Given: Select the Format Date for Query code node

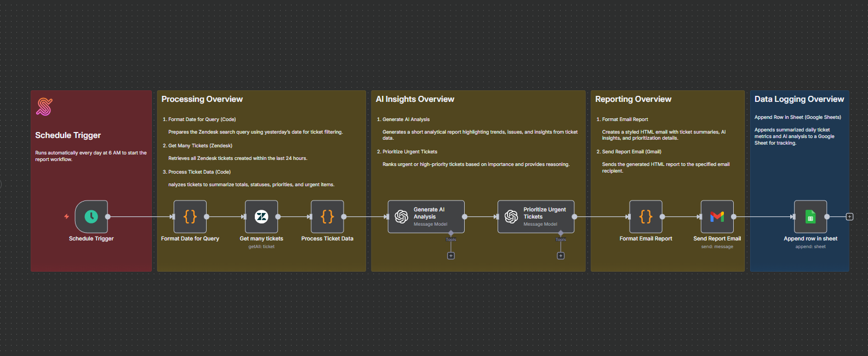Looking at the screenshot, I should [190, 216].
